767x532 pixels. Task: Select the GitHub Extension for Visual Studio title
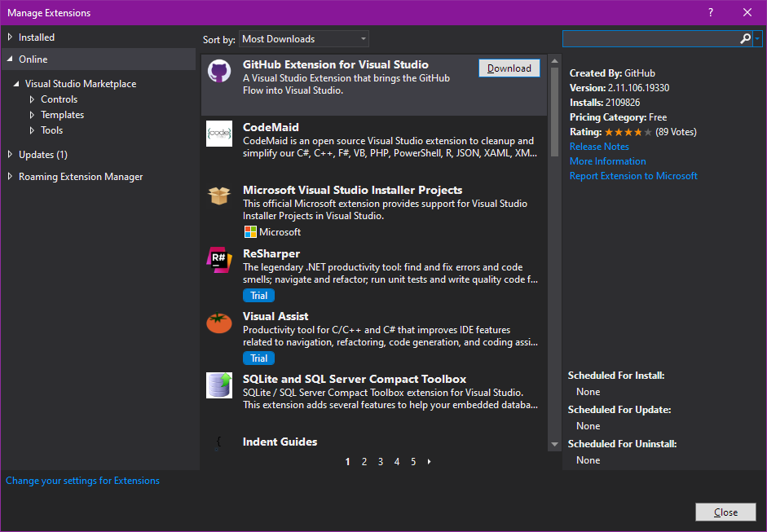336,64
